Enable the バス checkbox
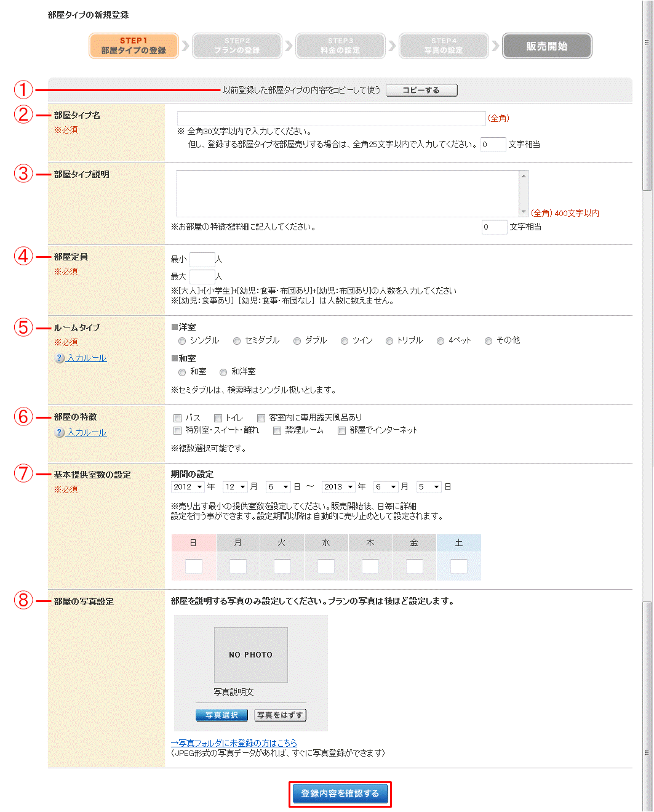The width and height of the screenshot is (654, 812). click(x=177, y=417)
